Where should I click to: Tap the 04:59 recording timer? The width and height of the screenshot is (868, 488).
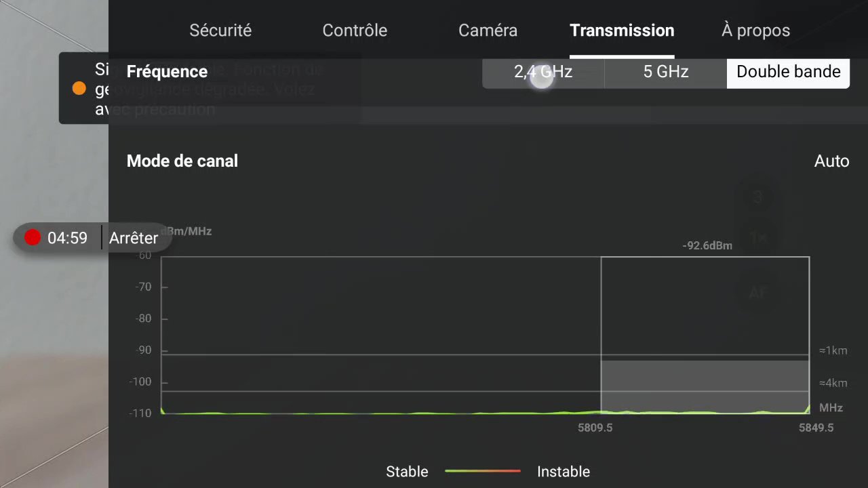(67, 238)
